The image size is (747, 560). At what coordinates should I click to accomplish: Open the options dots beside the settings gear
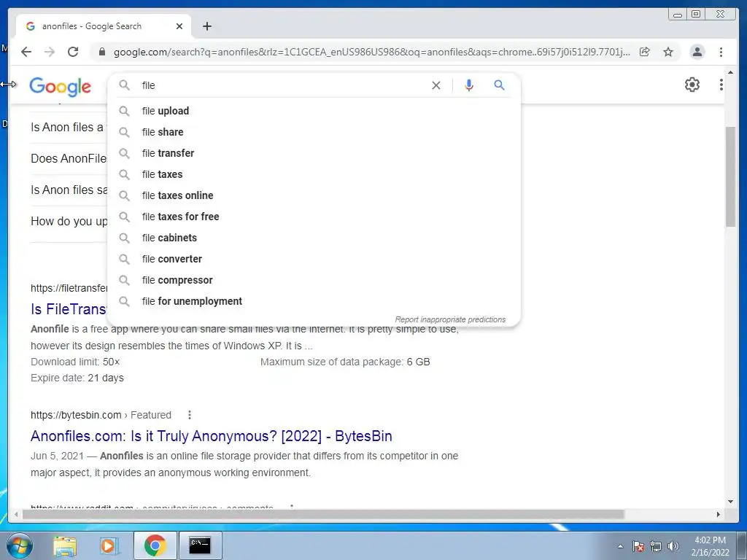721,85
